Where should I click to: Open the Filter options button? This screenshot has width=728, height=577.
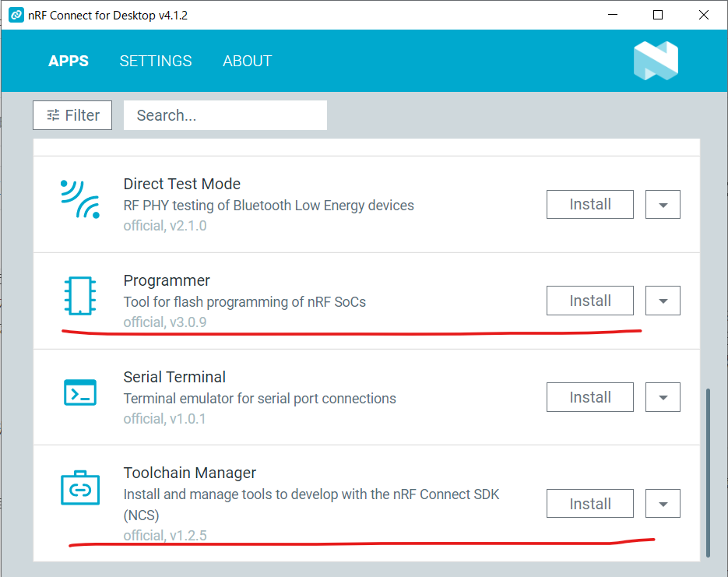pyautogui.click(x=72, y=115)
